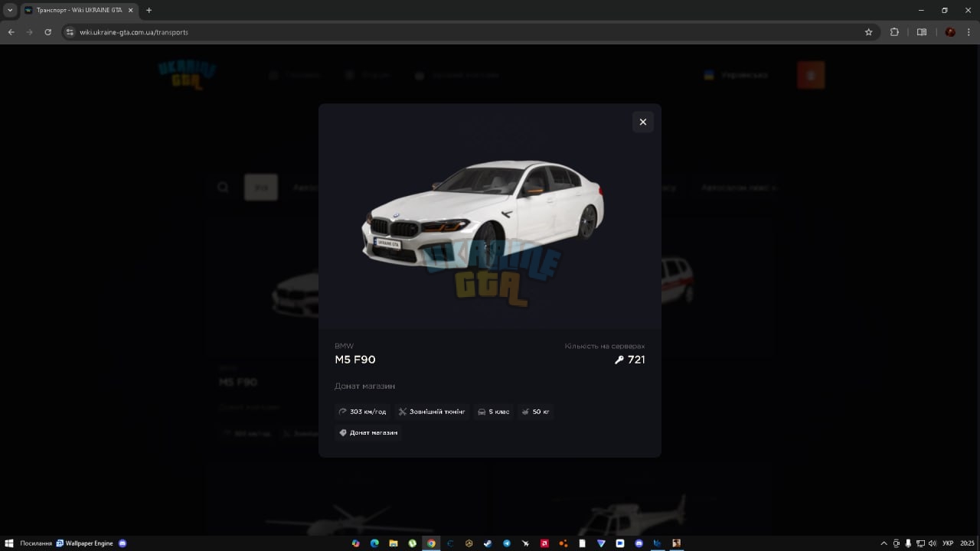This screenshot has height=551, width=980.
Task: Click the Зовнішній тюнінг tag
Action: click(432, 412)
